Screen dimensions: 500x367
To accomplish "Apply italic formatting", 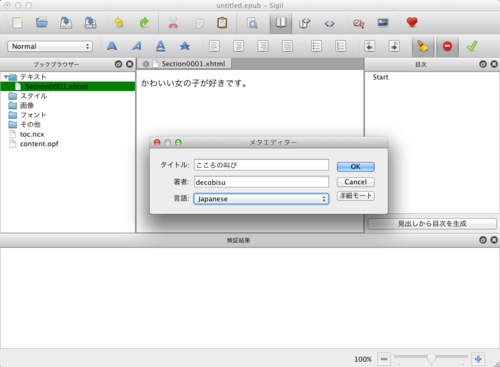I will [136, 46].
